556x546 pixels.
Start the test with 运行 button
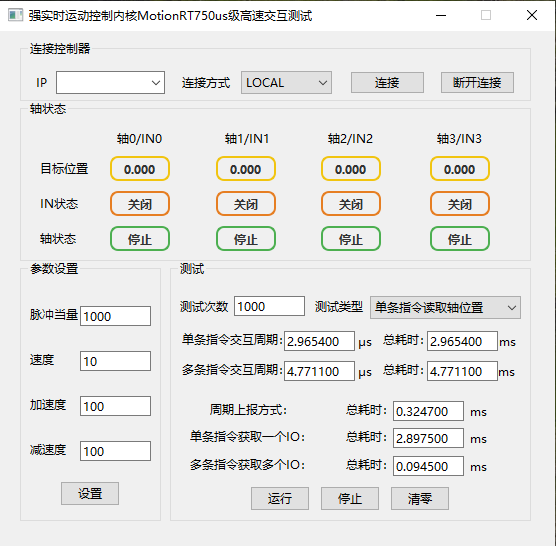(x=280, y=498)
